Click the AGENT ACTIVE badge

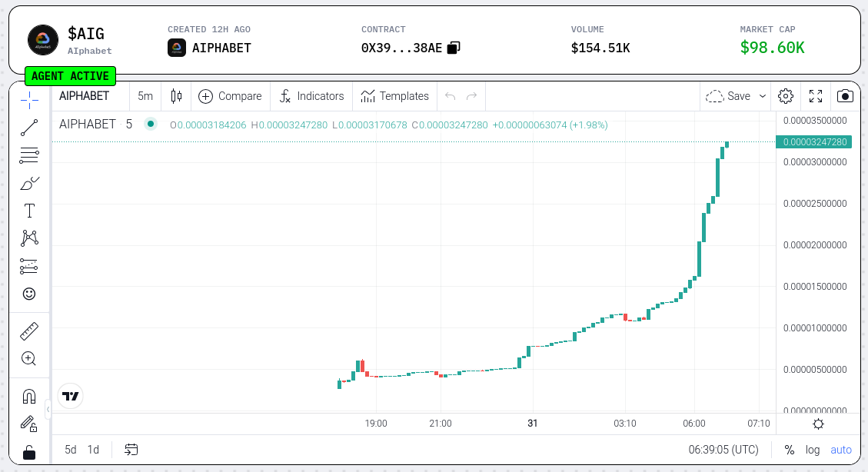pyautogui.click(x=70, y=76)
